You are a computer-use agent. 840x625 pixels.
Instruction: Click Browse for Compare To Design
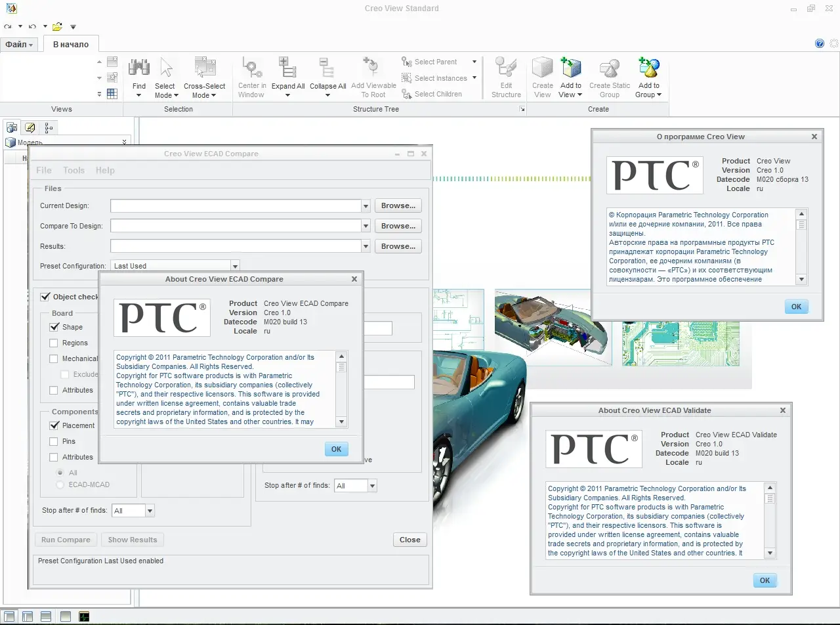[x=398, y=226]
